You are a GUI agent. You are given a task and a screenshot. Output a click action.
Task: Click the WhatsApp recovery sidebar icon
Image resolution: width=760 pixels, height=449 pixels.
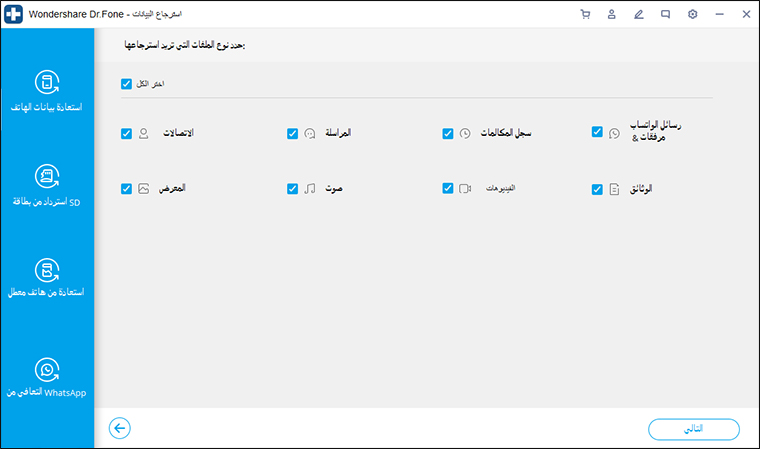pyautogui.click(x=47, y=370)
